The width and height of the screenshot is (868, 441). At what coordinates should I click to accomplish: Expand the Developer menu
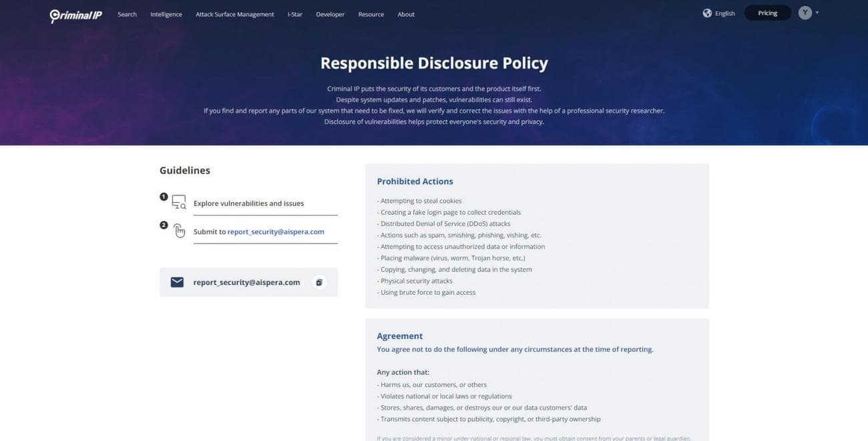tap(330, 14)
